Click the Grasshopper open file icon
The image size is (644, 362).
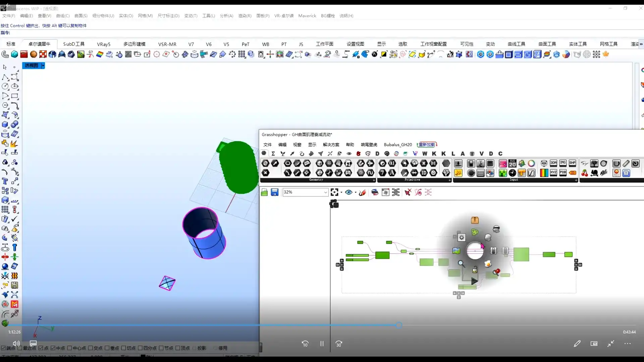pos(264,192)
